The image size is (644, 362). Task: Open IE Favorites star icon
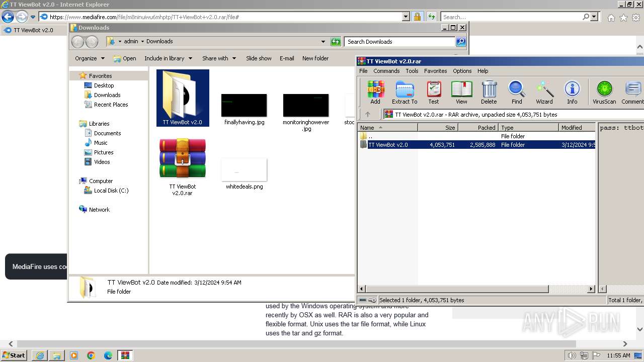(623, 18)
